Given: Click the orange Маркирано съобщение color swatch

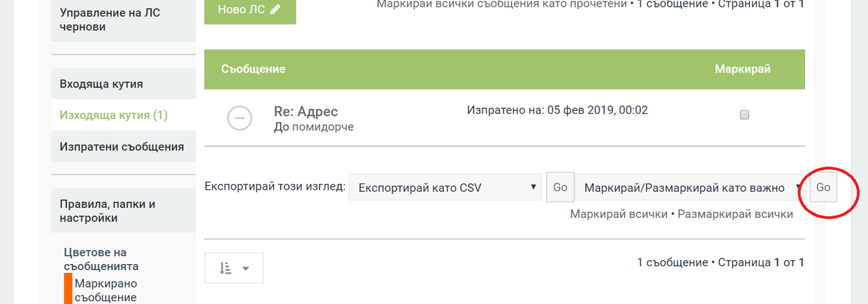Looking at the screenshot, I should 68,289.
